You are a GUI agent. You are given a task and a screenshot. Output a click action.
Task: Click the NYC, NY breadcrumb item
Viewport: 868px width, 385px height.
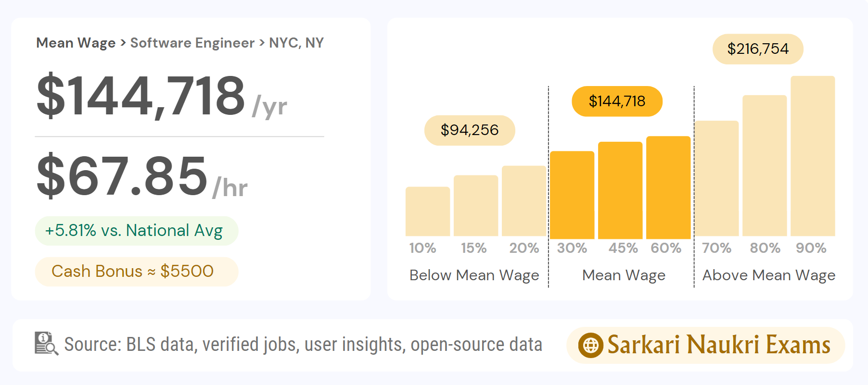tap(296, 43)
